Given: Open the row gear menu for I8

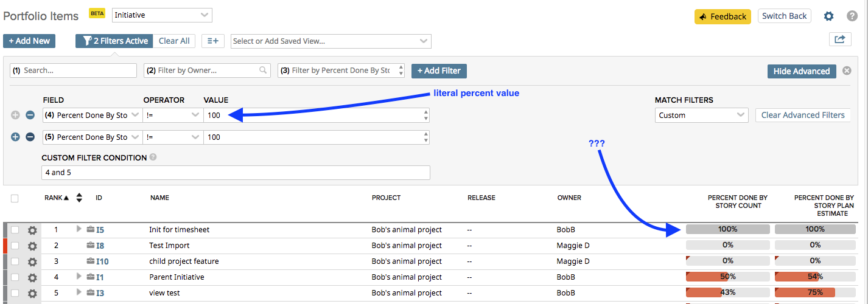Looking at the screenshot, I should 32,246.
